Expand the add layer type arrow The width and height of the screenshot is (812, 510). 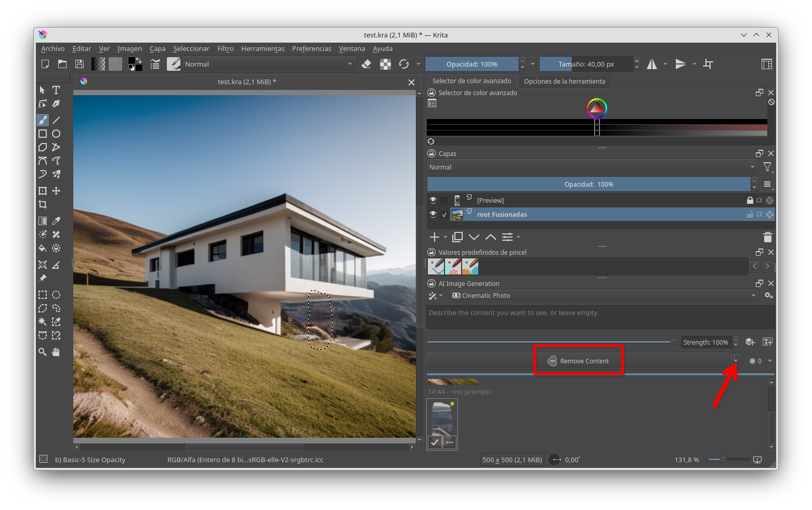[x=446, y=237]
